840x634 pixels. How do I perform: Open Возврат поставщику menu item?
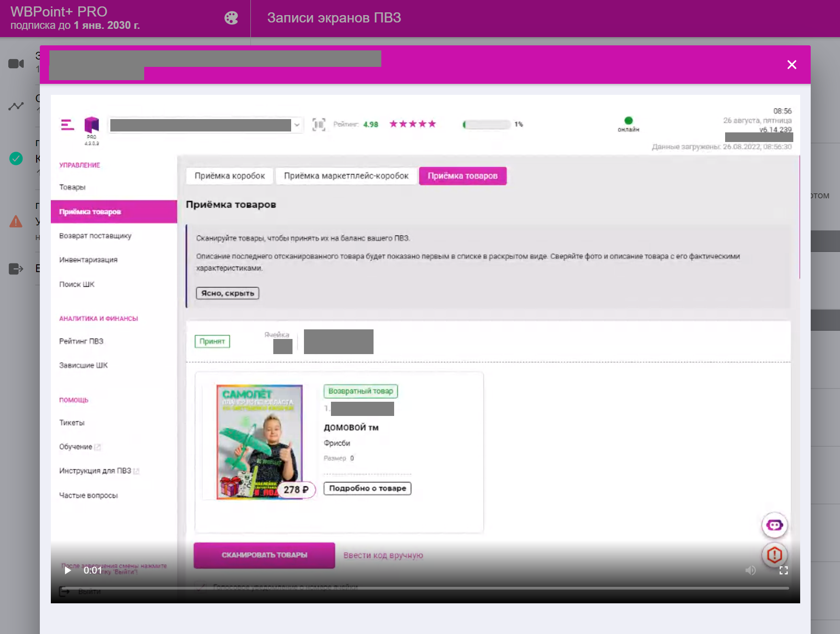point(95,236)
